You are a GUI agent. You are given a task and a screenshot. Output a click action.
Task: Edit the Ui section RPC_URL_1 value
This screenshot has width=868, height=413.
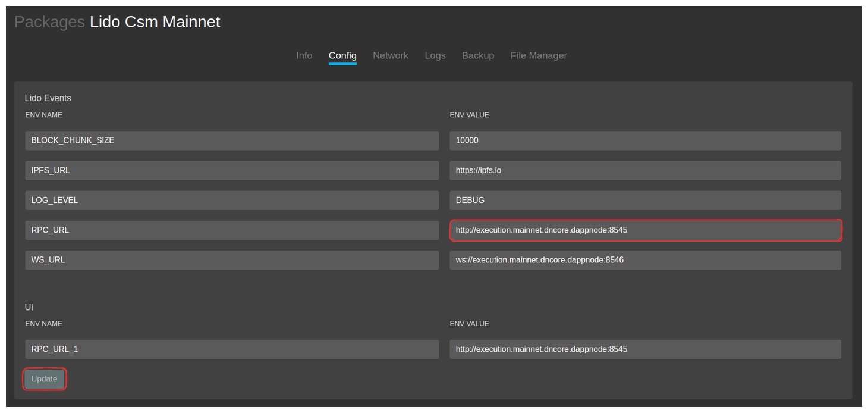[x=645, y=349]
